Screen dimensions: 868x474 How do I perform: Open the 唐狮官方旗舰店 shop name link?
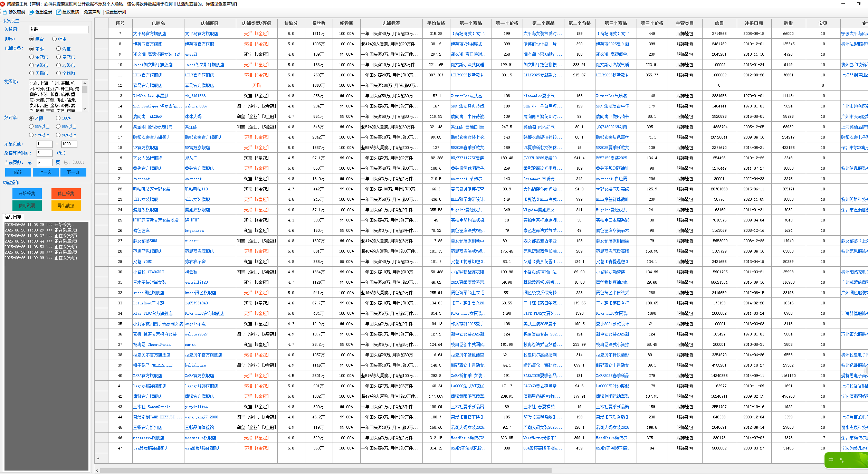pos(148,397)
